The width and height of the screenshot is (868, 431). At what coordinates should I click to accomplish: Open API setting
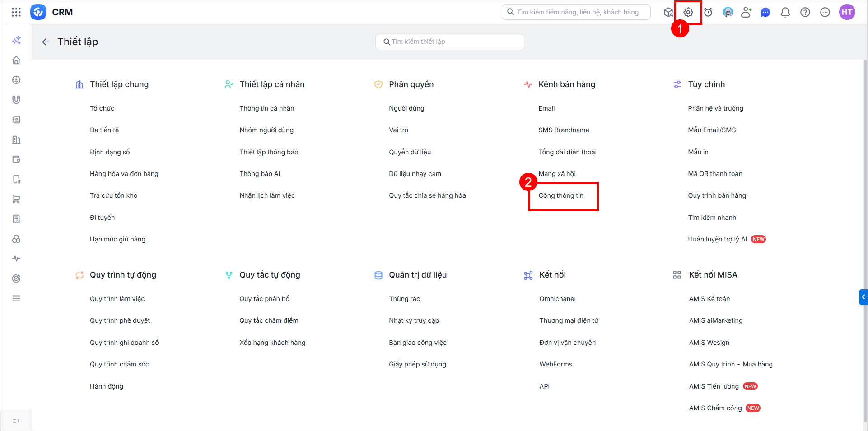(544, 386)
